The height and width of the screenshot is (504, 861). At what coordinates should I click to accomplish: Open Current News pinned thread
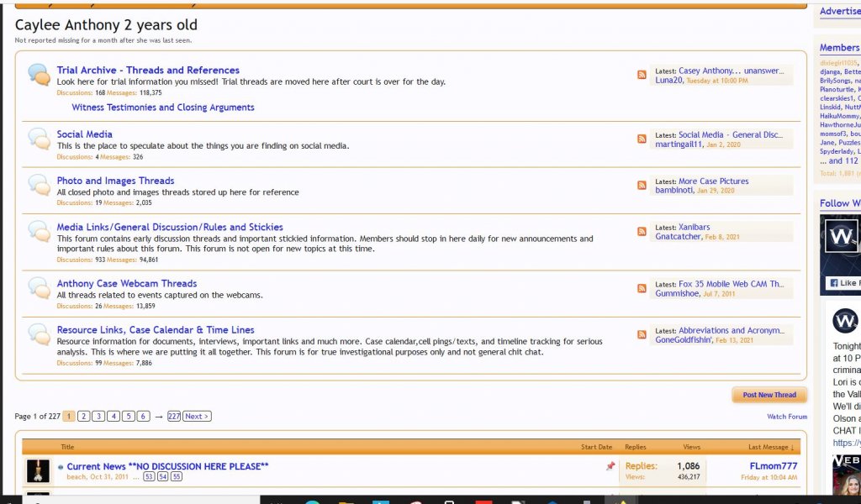point(167,466)
